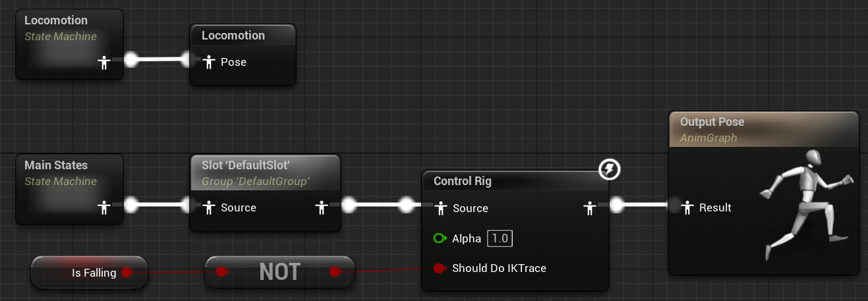This screenshot has height=301, width=868.
Task: Select the Slot 'DefaultSlot' node header
Action: [x=265, y=174]
